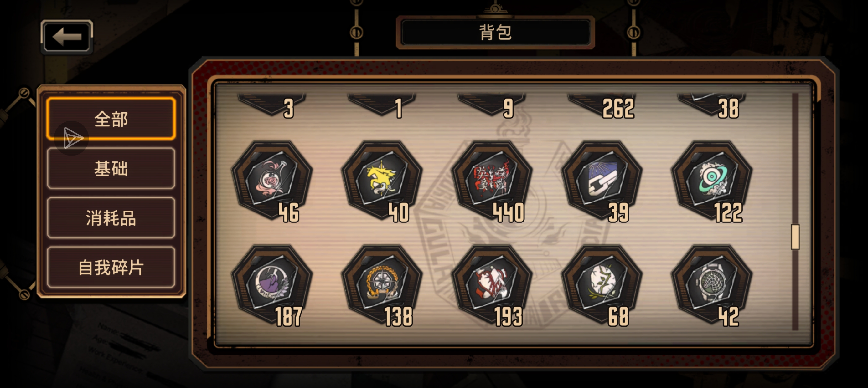The image size is (868, 388).
Task: Open the wristwatch item with count 42
Action: point(711,285)
